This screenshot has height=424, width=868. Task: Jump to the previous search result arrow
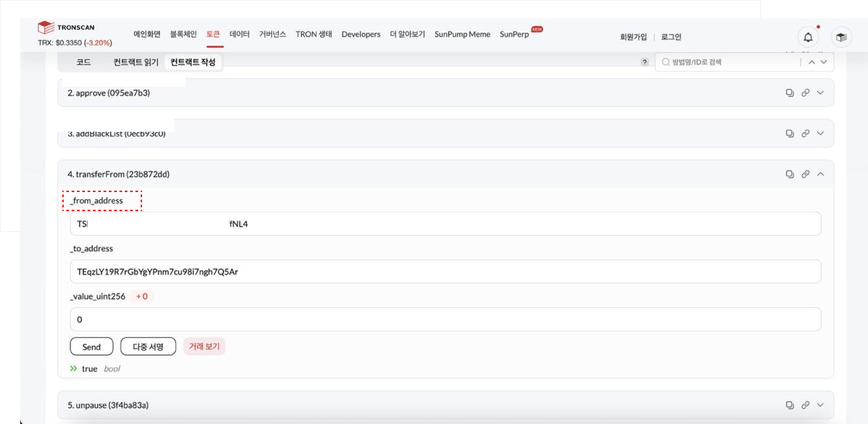click(812, 62)
